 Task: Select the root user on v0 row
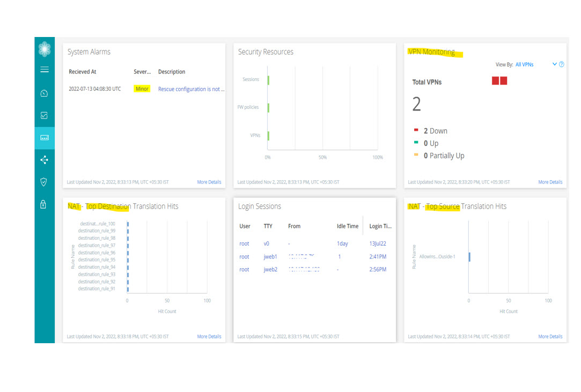pyautogui.click(x=244, y=243)
